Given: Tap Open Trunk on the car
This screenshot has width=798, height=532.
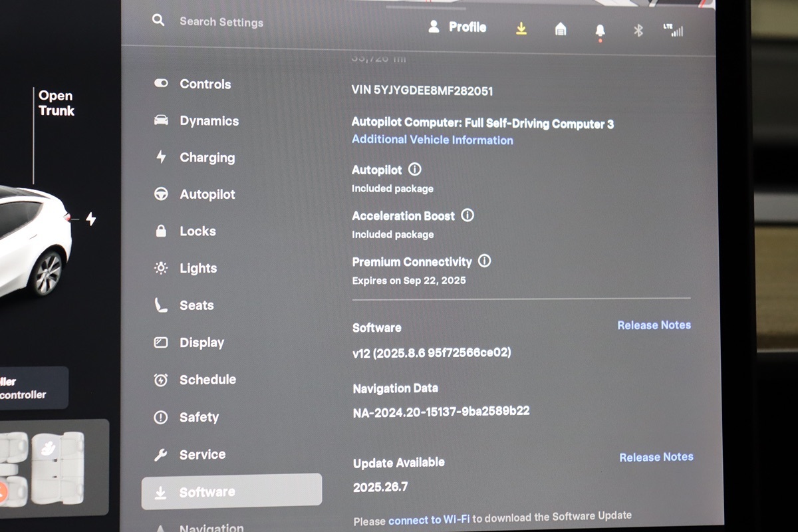Looking at the screenshot, I should click(56, 104).
